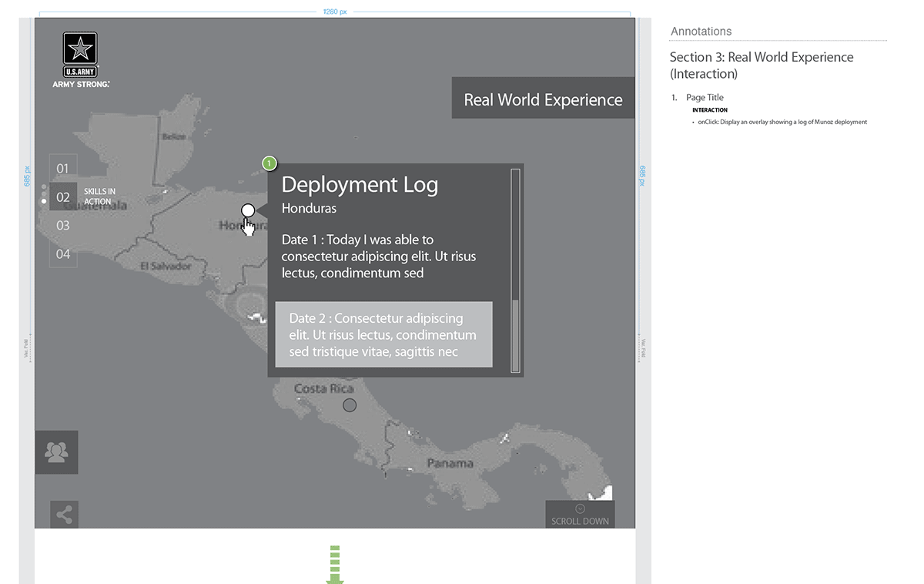Select the highlighted Date 2 log entry
This screenshot has width=924, height=584.
point(383,334)
